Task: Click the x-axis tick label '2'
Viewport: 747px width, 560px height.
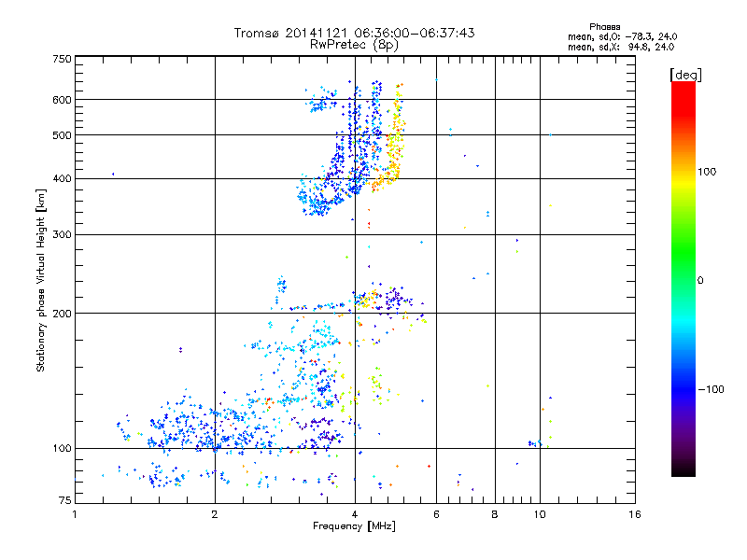Action: click(x=215, y=514)
